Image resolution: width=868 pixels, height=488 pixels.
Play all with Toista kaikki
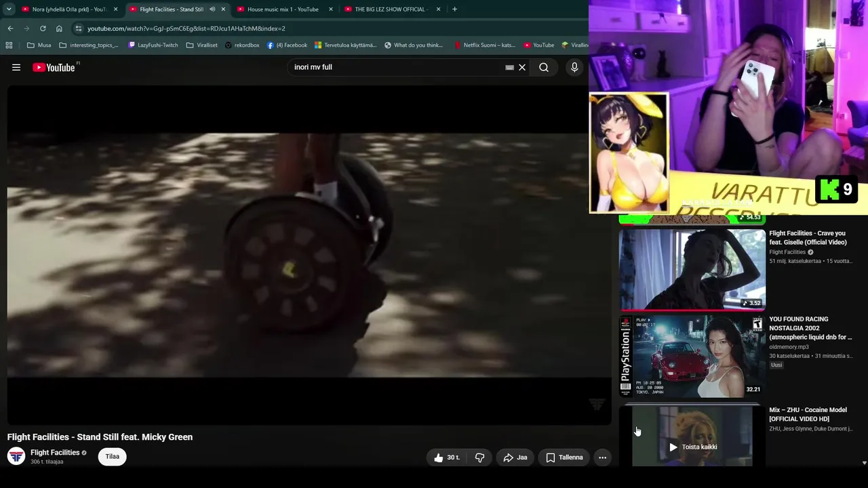pos(693,447)
